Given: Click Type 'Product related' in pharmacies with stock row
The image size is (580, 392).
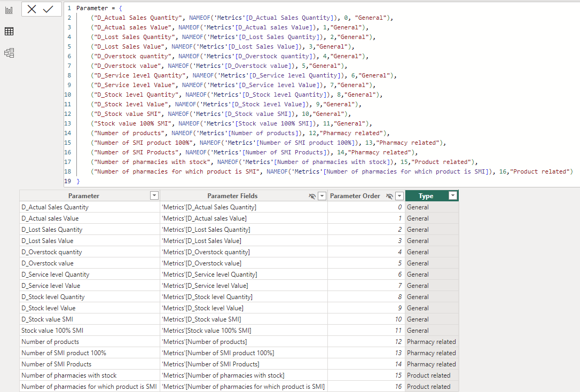Looking at the screenshot, I should point(432,375).
